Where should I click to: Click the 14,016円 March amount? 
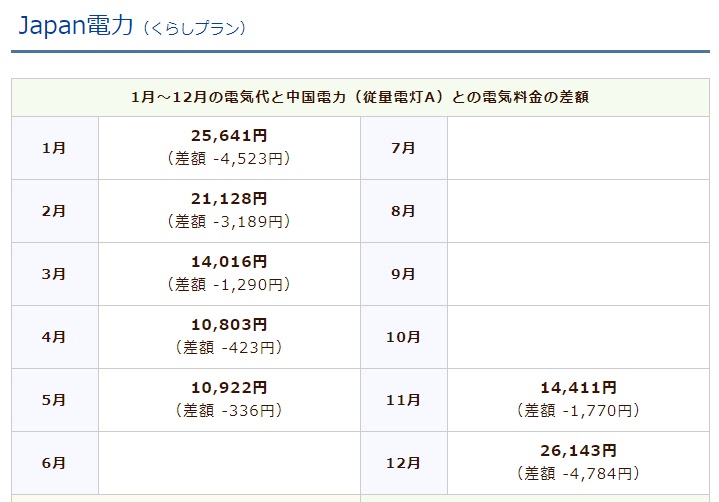click(x=229, y=262)
